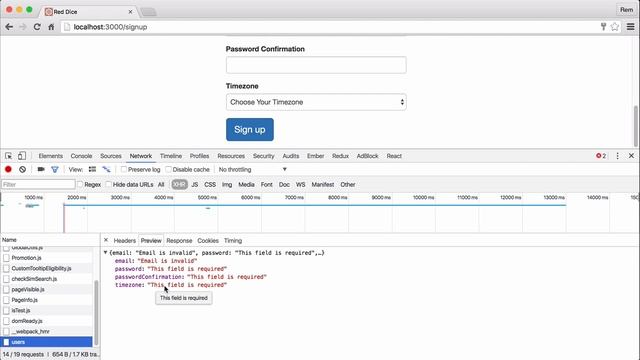Toggle device toolbar icon in DevTools
Image resolution: width=640 pixels, height=360 pixels.
click(22, 156)
